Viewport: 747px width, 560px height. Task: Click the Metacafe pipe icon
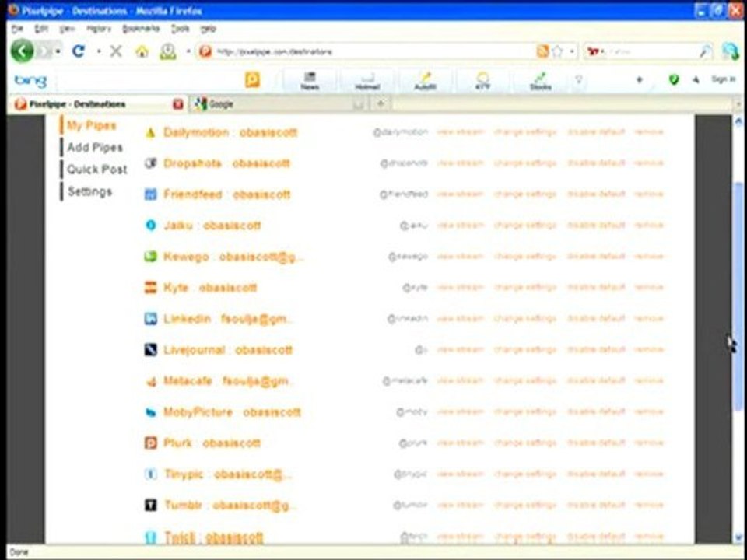[x=150, y=381]
